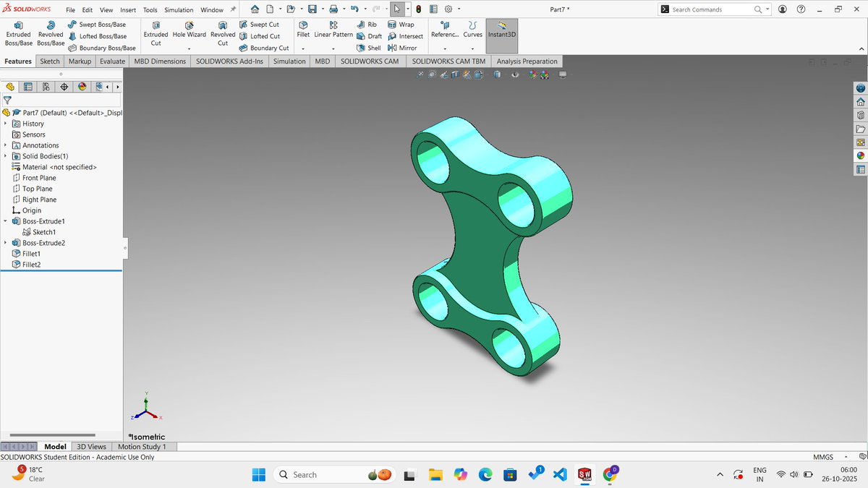Open the Reference Geometry dropdown arrow
Screen dimensions: 868x488
pos(443,48)
